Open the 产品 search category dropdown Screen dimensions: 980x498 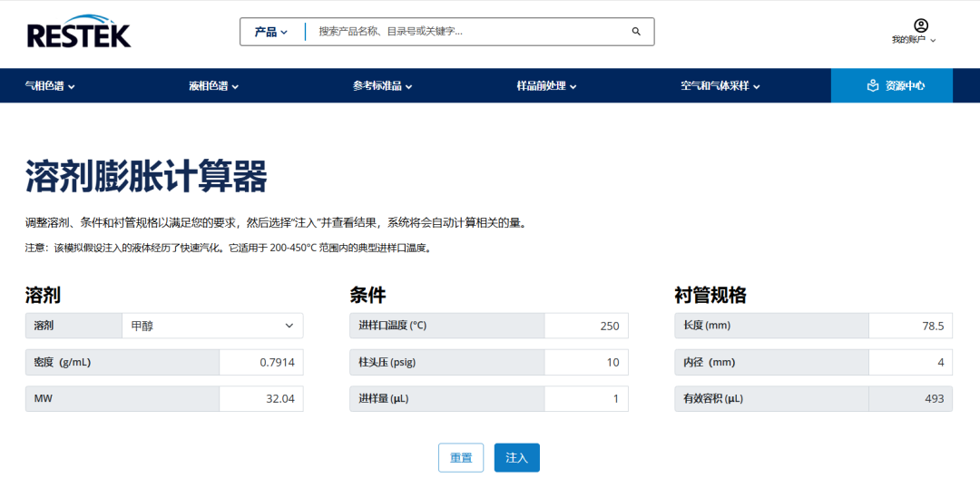[x=270, y=31]
